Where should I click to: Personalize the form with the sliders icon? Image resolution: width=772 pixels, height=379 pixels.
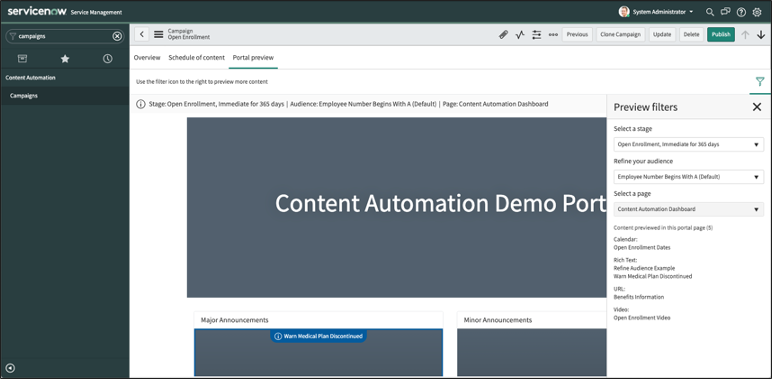[537, 34]
